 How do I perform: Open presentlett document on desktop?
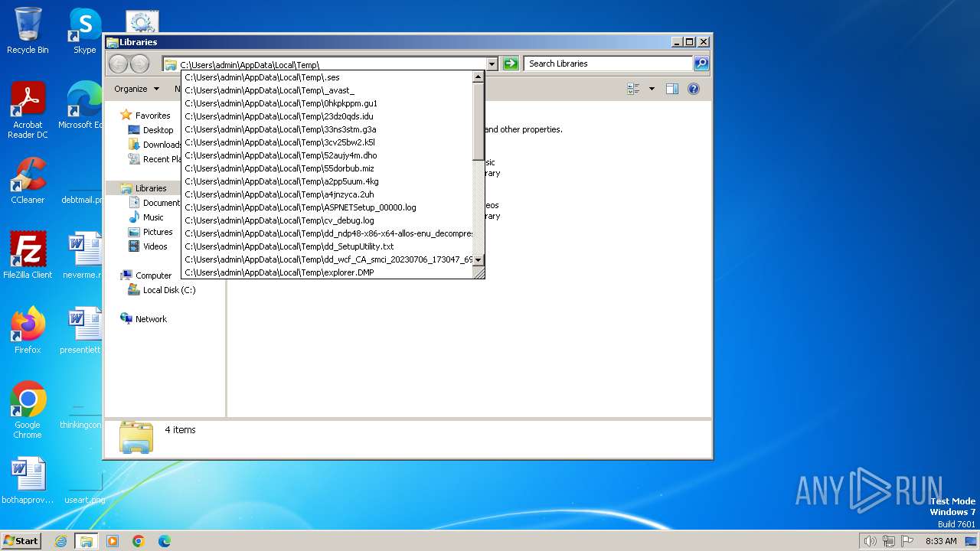point(81,331)
